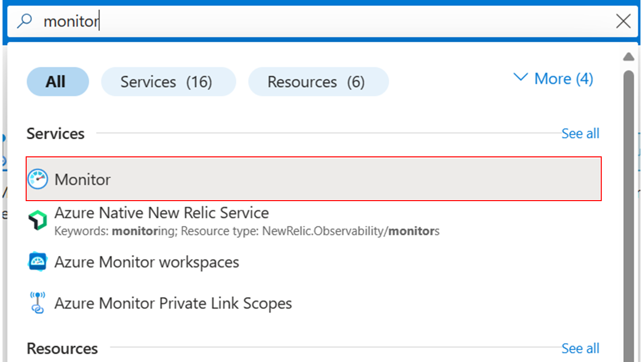This screenshot has width=644, height=362.
Task: Open See all for Services
Action: 580,133
